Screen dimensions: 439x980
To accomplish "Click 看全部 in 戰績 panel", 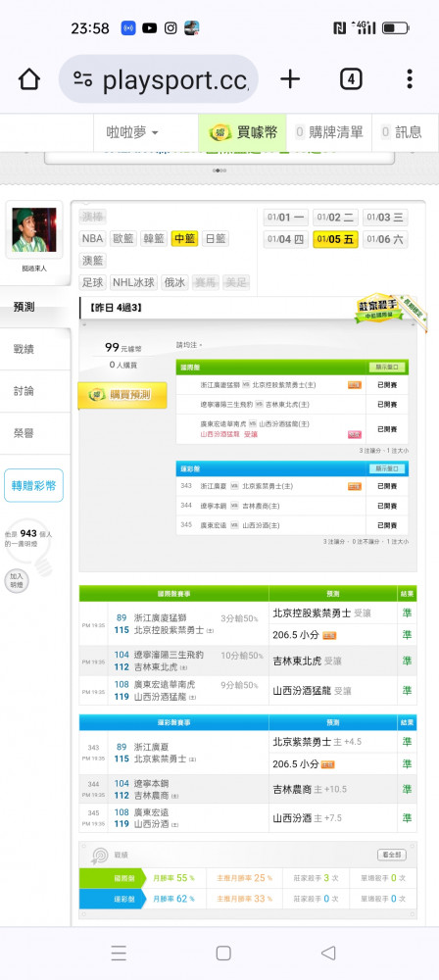I will coord(392,855).
